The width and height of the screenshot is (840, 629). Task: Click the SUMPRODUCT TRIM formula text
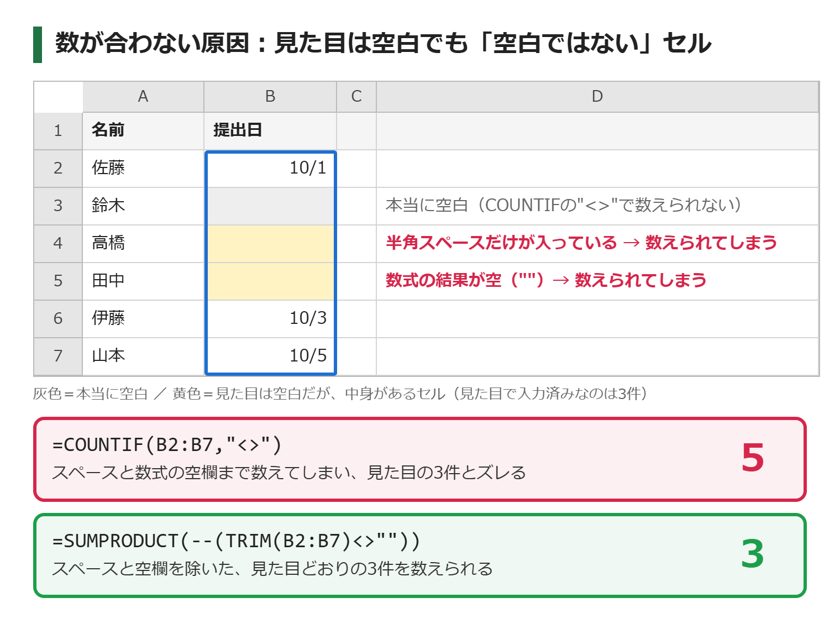pos(237,541)
